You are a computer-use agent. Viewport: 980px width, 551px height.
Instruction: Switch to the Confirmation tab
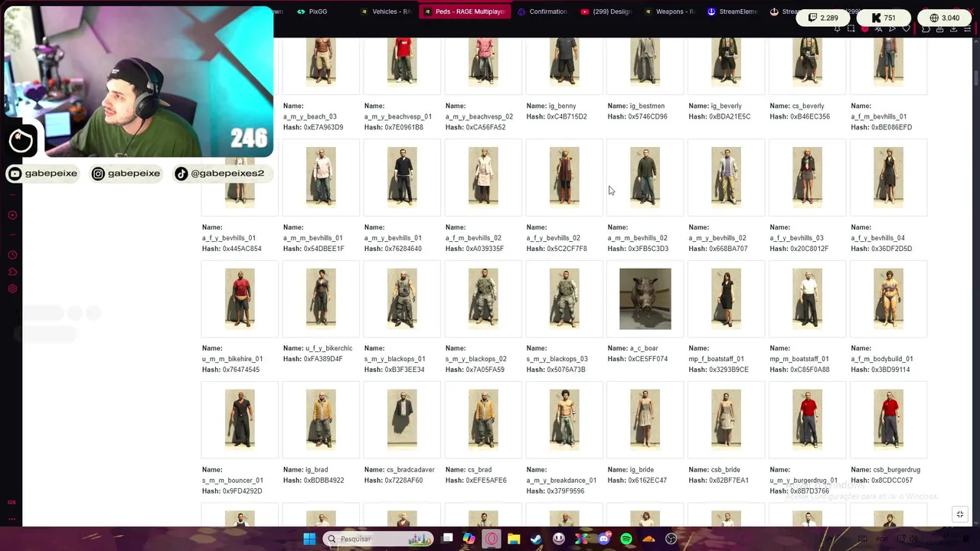pos(543,11)
